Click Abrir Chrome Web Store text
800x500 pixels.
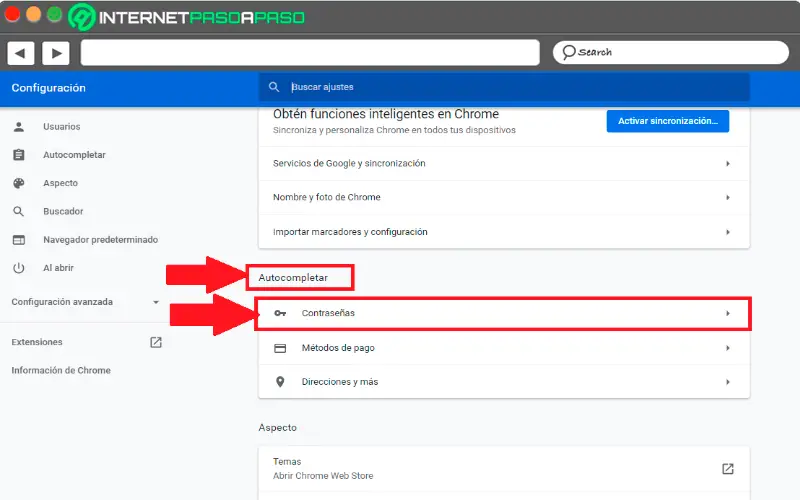point(323,476)
